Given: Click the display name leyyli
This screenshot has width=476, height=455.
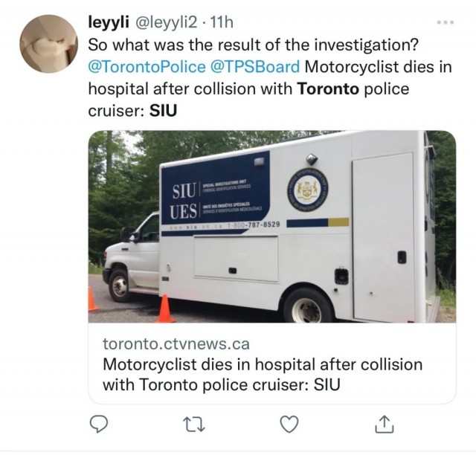Looking at the screenshot, I should point(109,22).
